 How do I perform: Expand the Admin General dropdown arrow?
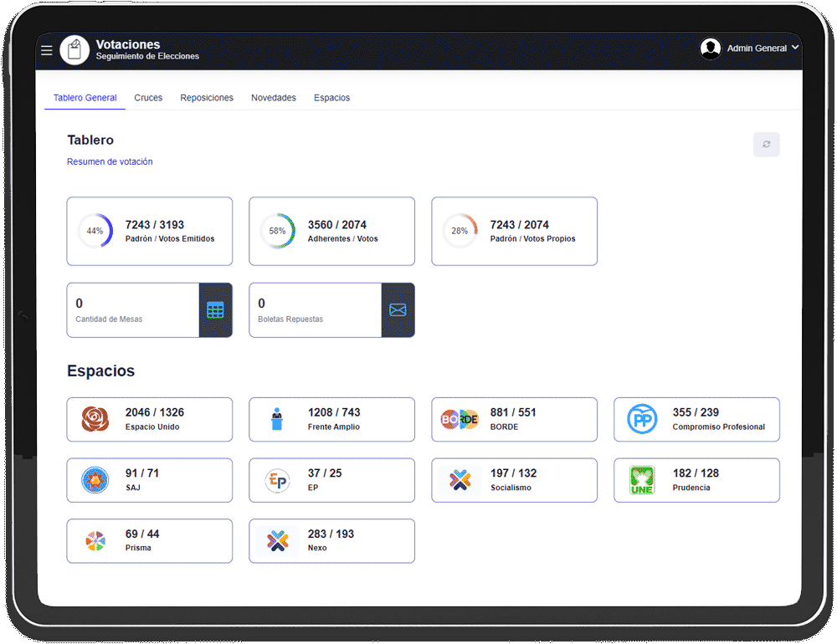tap(795, 48)
